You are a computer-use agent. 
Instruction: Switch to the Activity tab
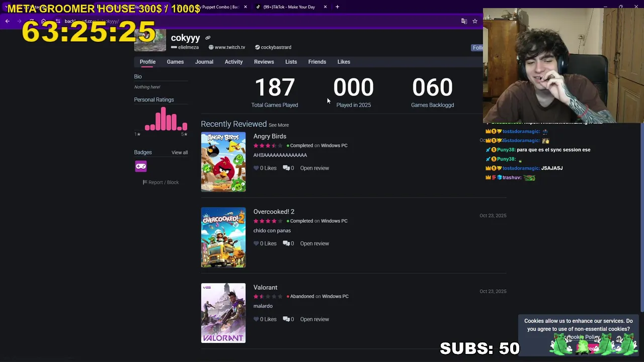point(233,62)
